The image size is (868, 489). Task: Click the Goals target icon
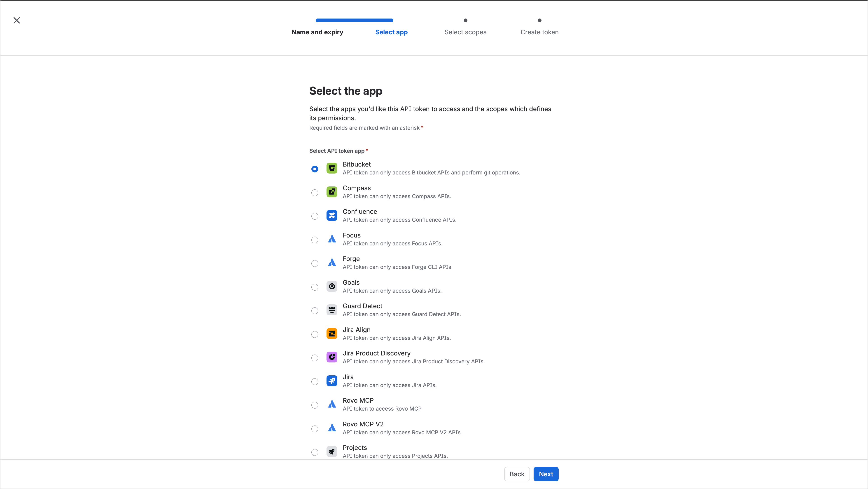[x=332, y=286]
